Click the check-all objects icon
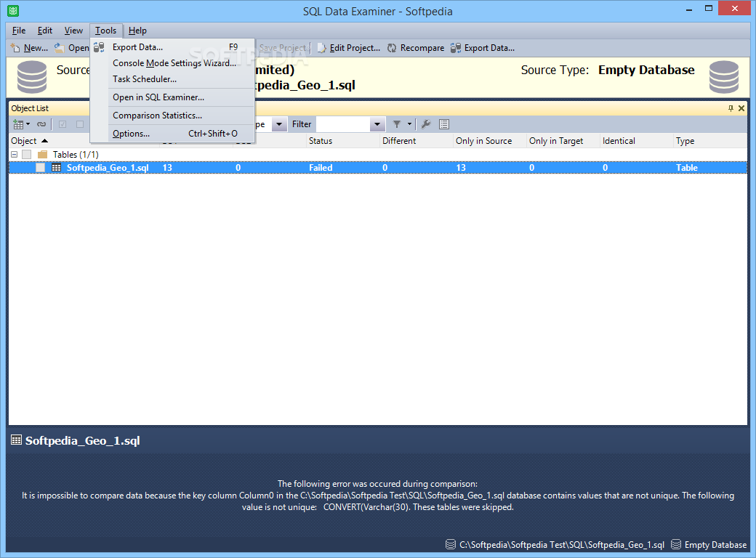Viewport: 756px width, 558px height. pos(63,124)
